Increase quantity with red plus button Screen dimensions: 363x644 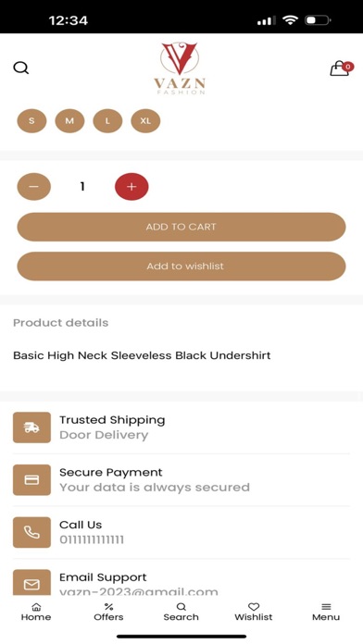[131, 187]
